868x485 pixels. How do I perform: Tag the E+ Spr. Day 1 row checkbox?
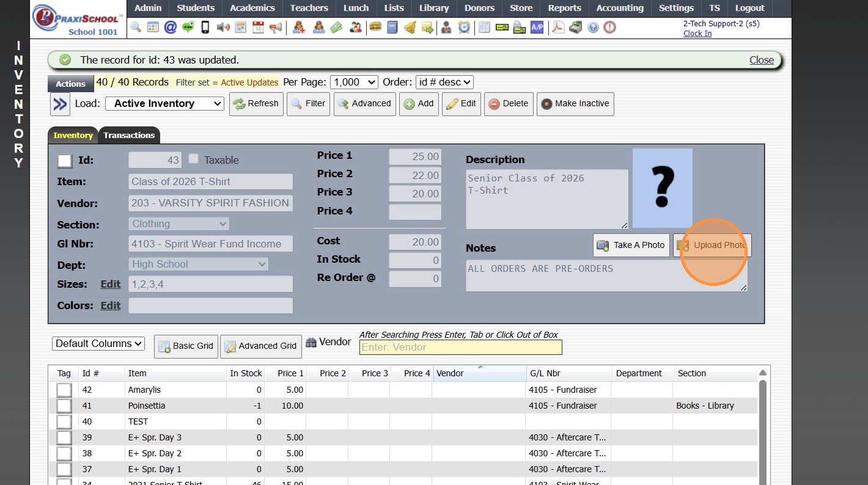point(64,469)
